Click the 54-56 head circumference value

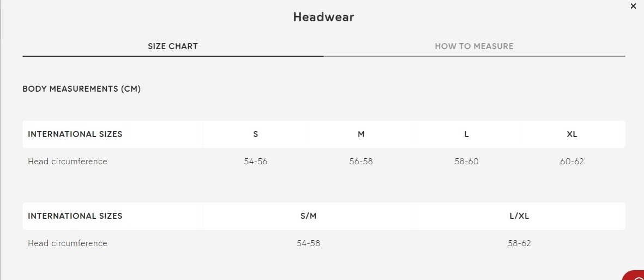point(255,162)
